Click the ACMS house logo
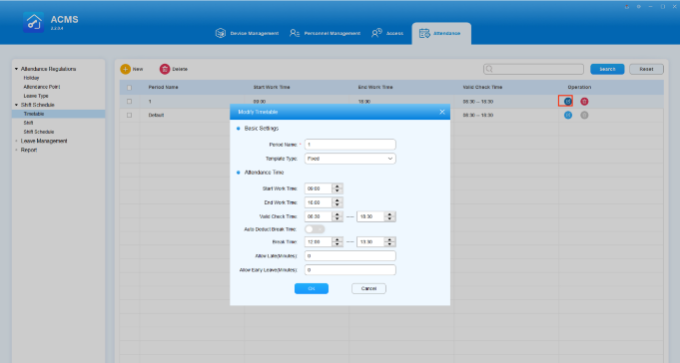Image resolution: width=680 pixels, height=363 pixels. coord(33,22)
